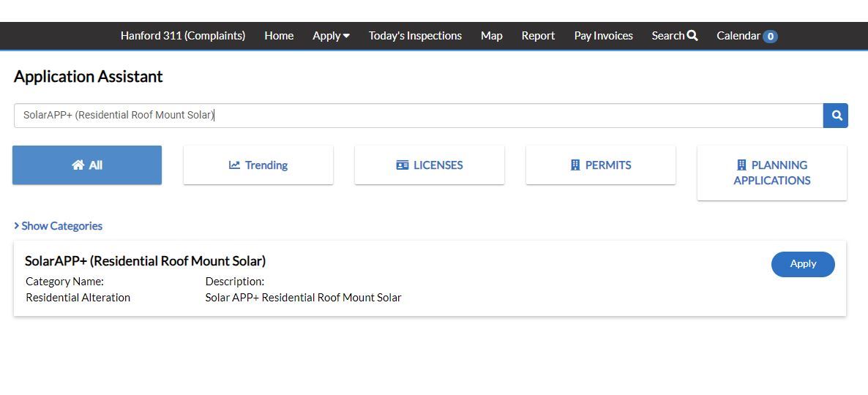Select the description text Solar APP+ Residential Roof Mount Solar

(x=303, y=298)
